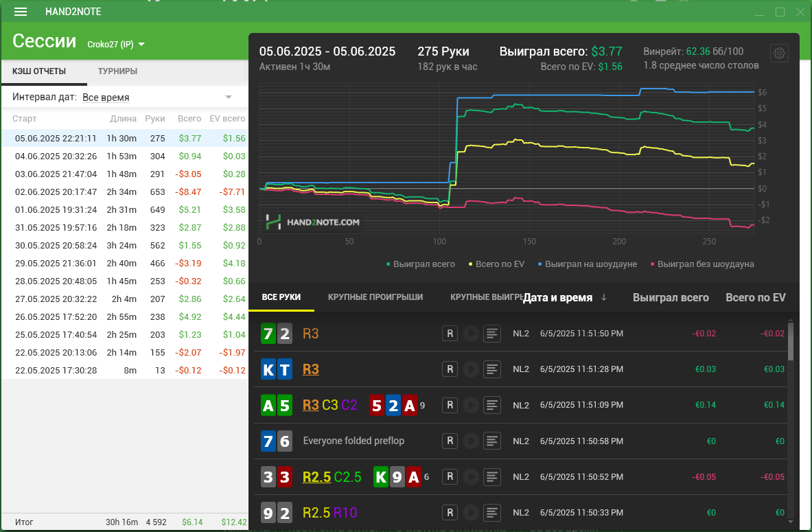Sort by 'Выиграл всего' column header
This screenshot has height=532, width=812.
pyautogui.click(x=671, y=298)
